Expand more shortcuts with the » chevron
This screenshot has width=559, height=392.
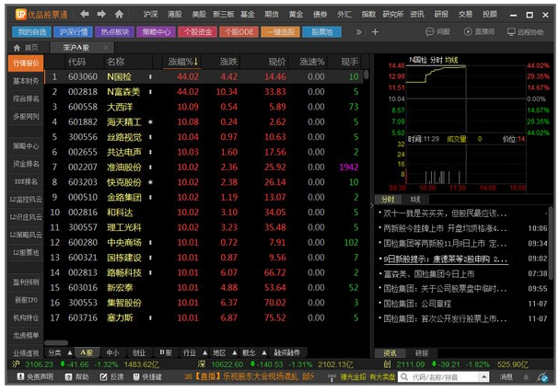click(x=358, y=32)
